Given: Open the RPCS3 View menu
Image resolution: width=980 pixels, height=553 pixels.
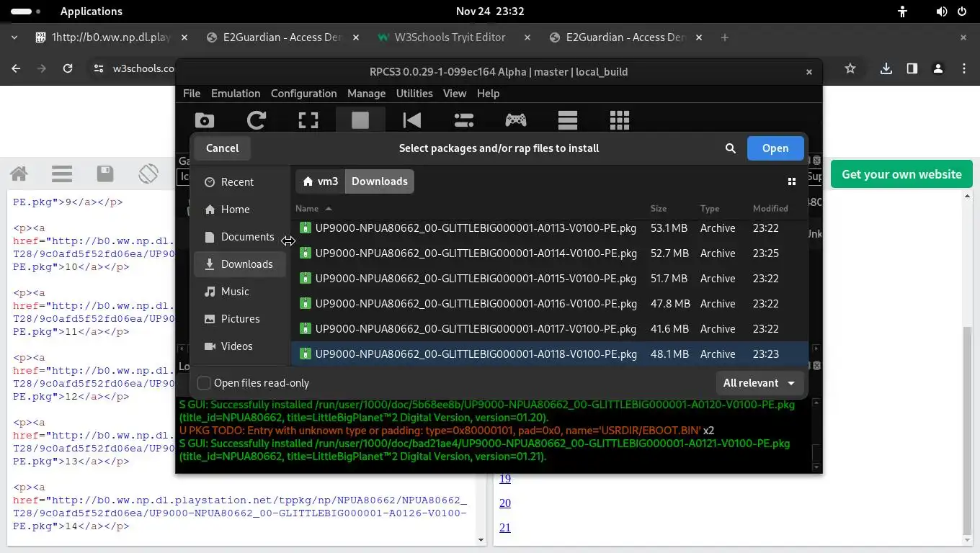Looking at the screenshot, I should [x=455, y=94].
